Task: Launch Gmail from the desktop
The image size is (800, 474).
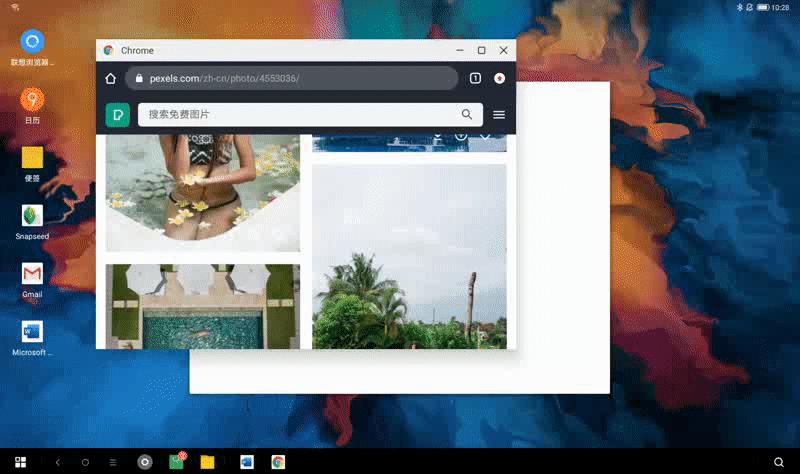Action: (32, 274)
